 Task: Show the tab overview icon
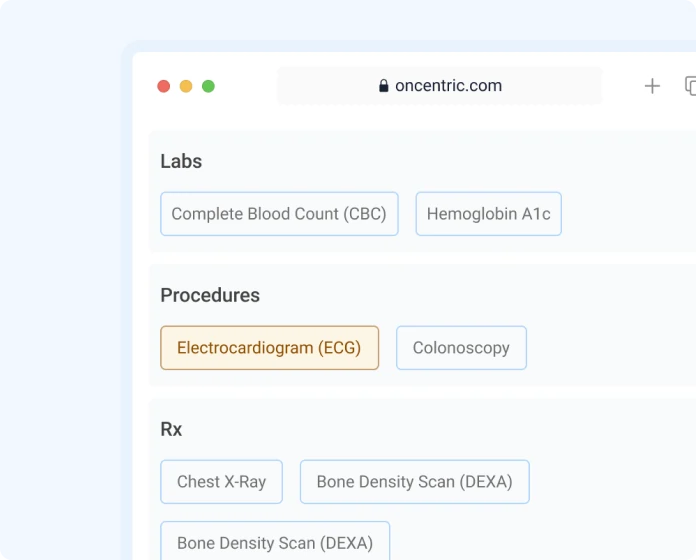click(690, 86)
